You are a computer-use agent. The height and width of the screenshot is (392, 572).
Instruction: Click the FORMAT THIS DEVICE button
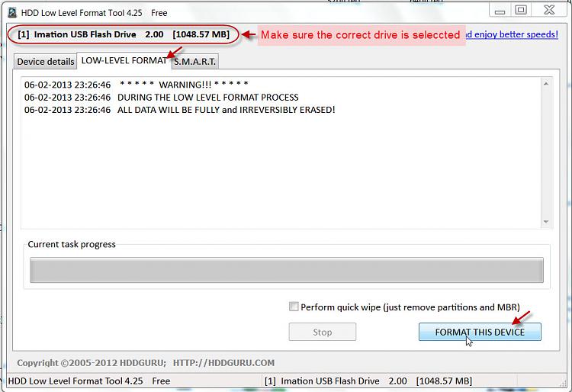pos(480,332)
